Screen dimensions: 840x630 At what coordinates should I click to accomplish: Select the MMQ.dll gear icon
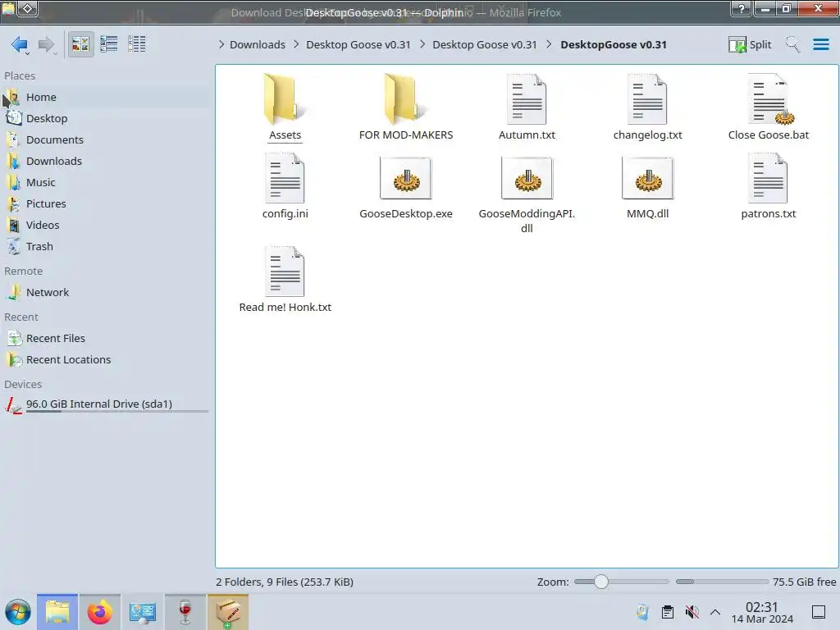click(x=648, y=178)
